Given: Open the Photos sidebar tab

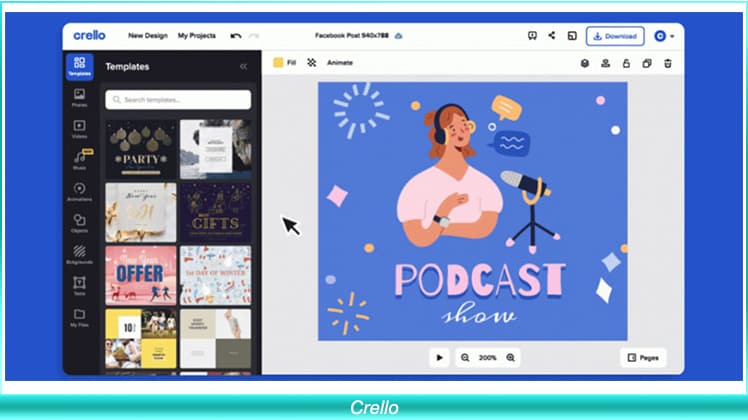Looking at the screenshot, I should (79, 97).
